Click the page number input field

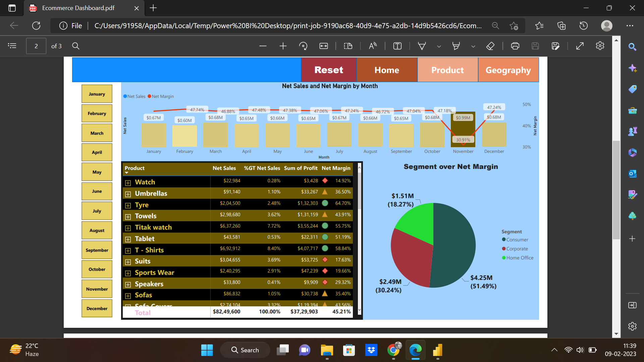coord(36,46)
